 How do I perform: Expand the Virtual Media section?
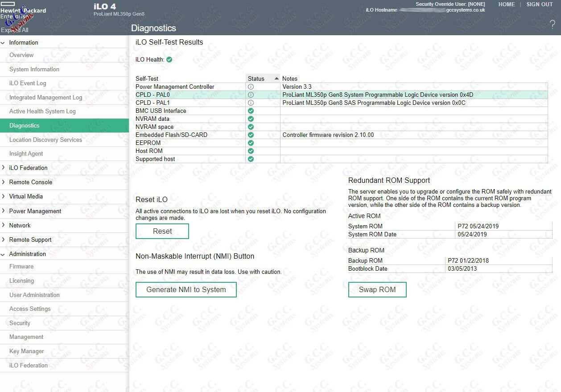click(x=3, y=197)
